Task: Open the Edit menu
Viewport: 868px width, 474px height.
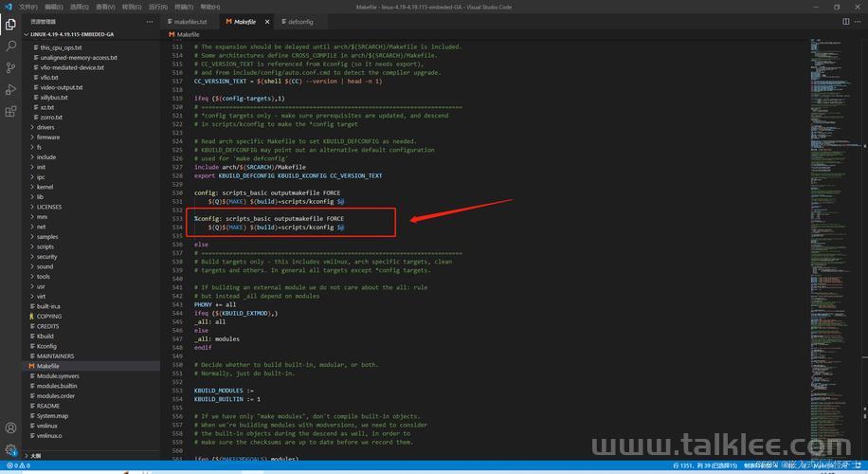Action: [54, 7]
